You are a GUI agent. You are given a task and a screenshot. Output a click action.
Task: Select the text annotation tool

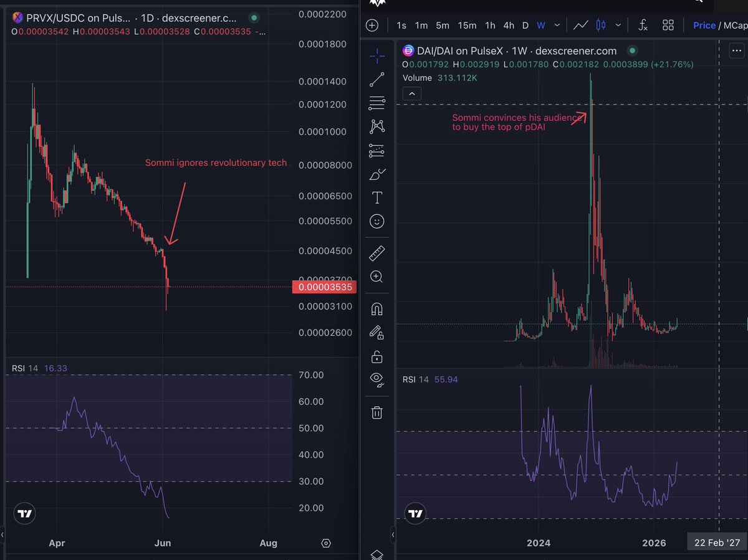tap(377, 197)
